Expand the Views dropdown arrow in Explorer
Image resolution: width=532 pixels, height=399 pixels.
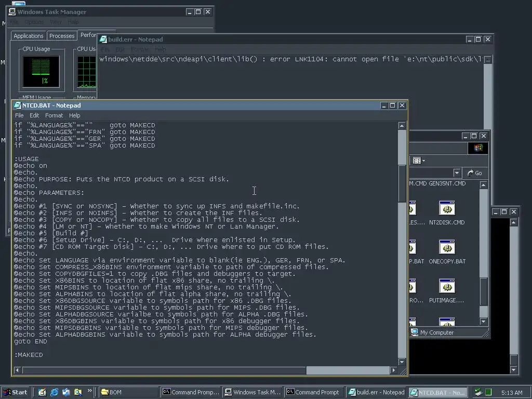point(423,161)
